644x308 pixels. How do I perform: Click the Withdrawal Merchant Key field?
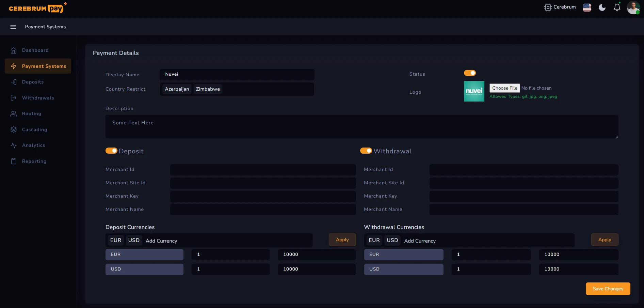tap(524, 196)
